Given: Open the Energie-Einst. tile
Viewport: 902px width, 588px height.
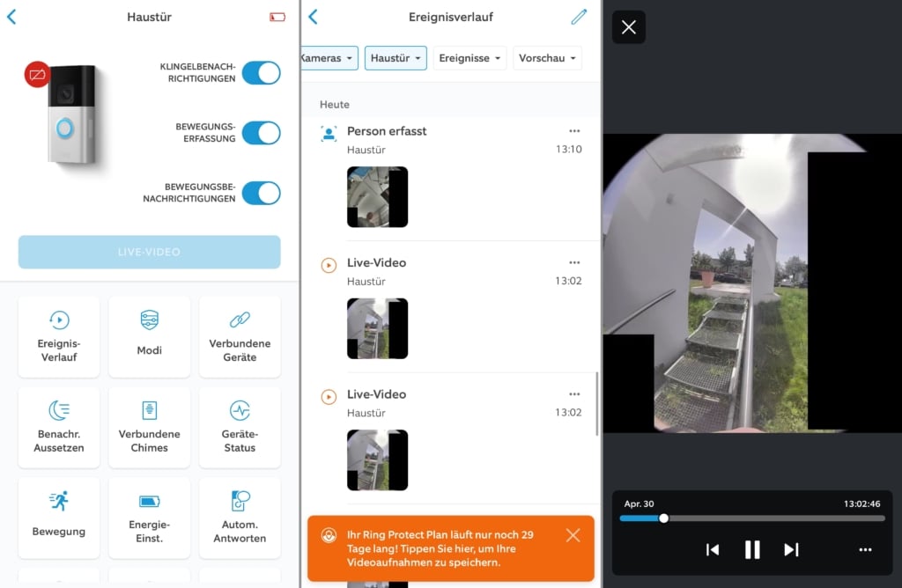Looking at the screenshot, I should coord(150,518).
